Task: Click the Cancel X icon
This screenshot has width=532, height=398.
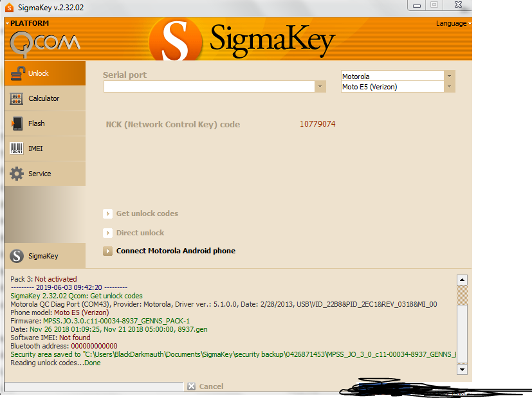Action: click(191, 386)
